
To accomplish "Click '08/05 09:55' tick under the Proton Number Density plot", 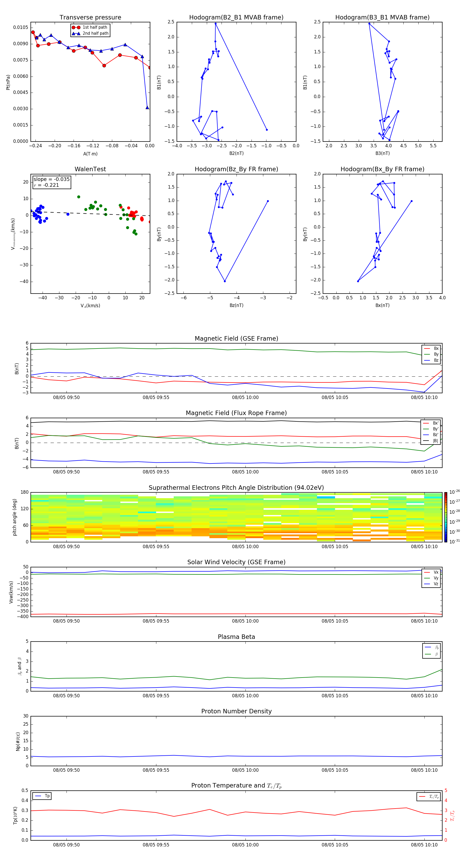I will pos(156,770).
